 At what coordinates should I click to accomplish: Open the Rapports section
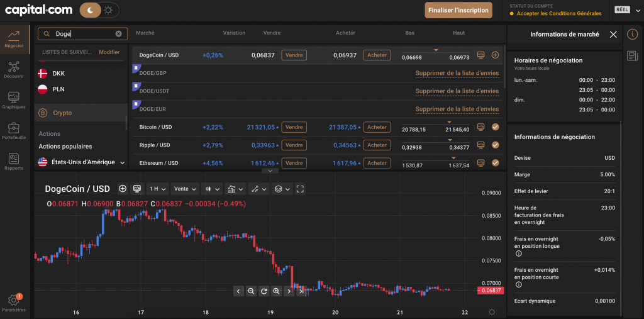click(x=14, y=162)
